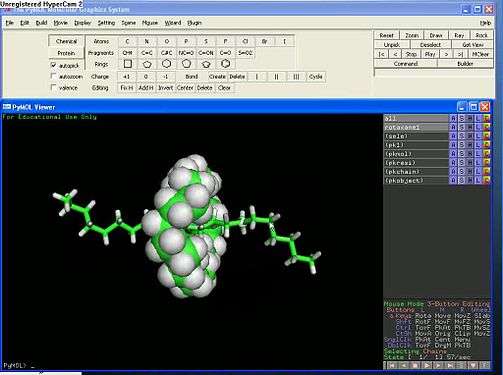Choose the triple bond III button

coord(296,77)
